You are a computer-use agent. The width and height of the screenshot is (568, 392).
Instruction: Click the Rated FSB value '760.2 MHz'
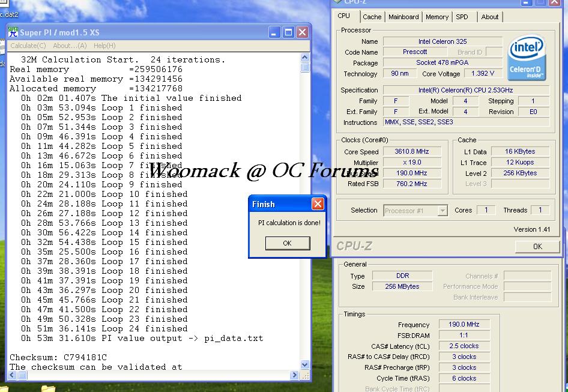pyautogui.click(x=412, y=184)
